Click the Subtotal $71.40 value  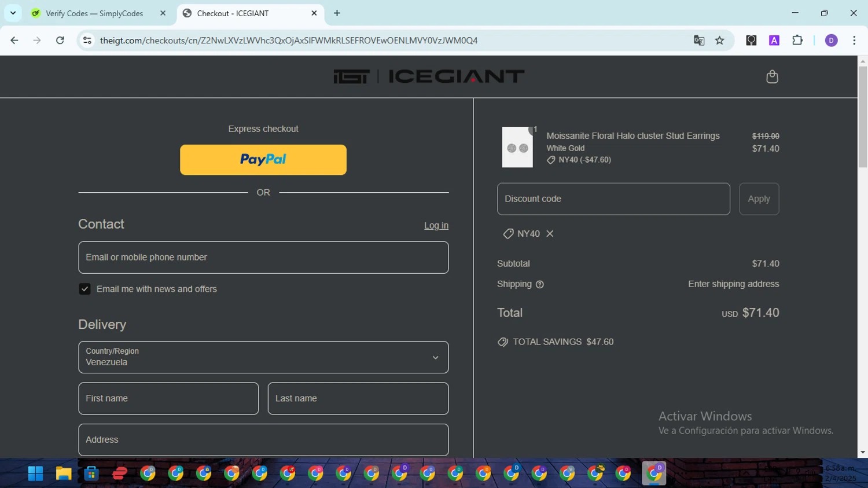(x=766, y=263)
